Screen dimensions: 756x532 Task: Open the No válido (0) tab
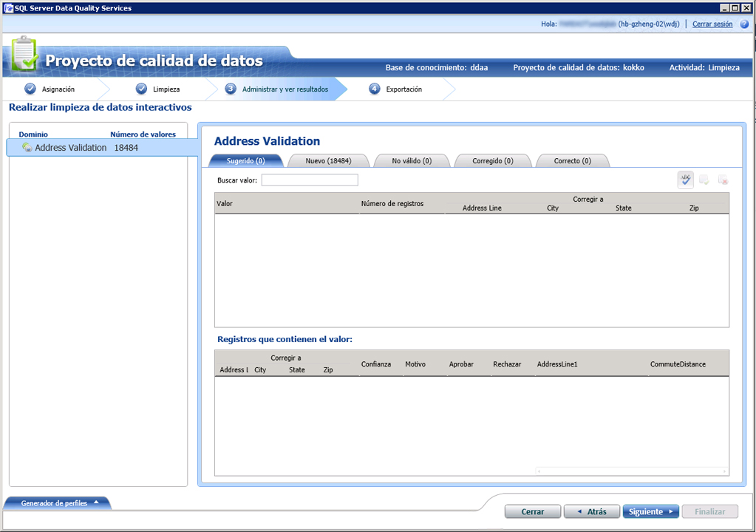411,160
